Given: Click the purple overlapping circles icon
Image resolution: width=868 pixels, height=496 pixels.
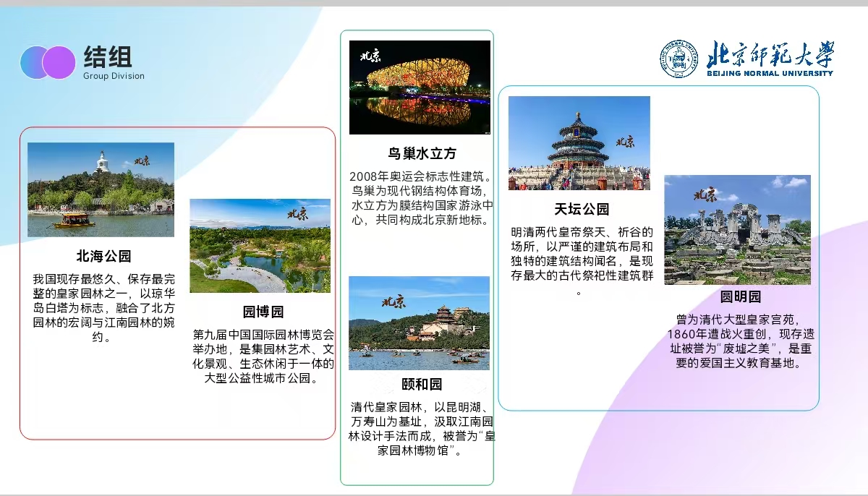Looking at the screenshot, I should coord(48,62).
